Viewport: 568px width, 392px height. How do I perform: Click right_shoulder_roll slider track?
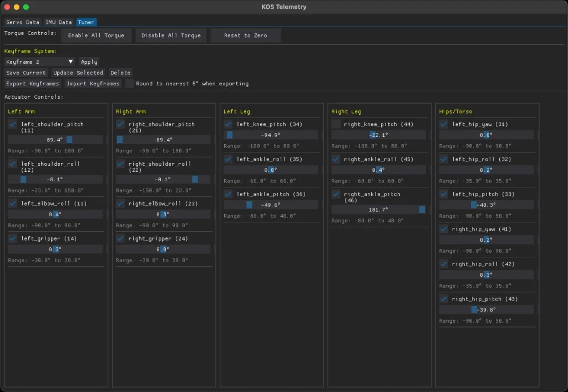[163, 179]
